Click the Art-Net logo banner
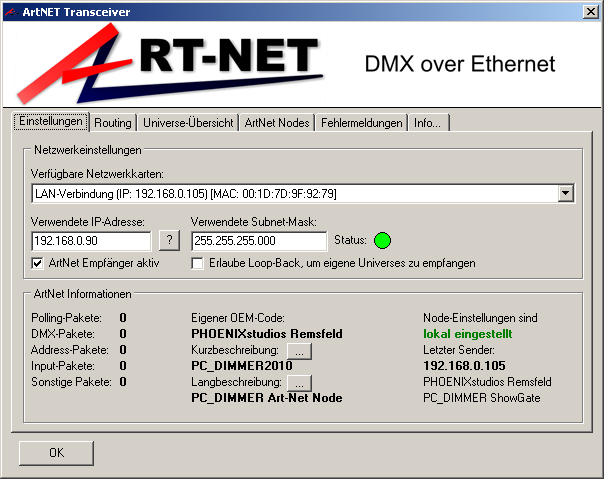 171,64
